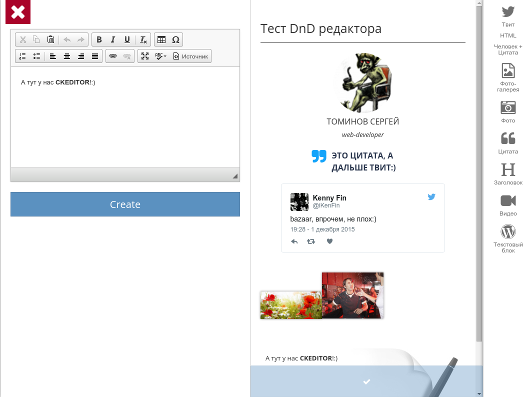Pick the Видео block from sidebar
Image resolution: width=532 pixels, height=397 pixels.
pos(508,204)
